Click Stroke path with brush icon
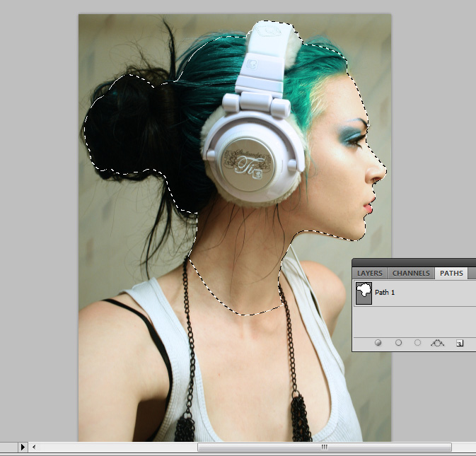The height and width of the screenshot is (456, 476). click(398, 343)
